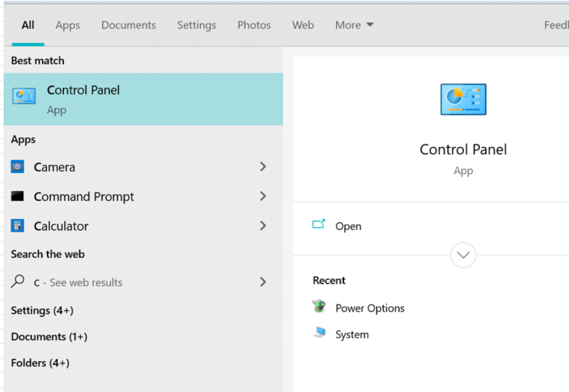Expand the Camera result arrow
The image size is (569, 392).
point(263,166)
